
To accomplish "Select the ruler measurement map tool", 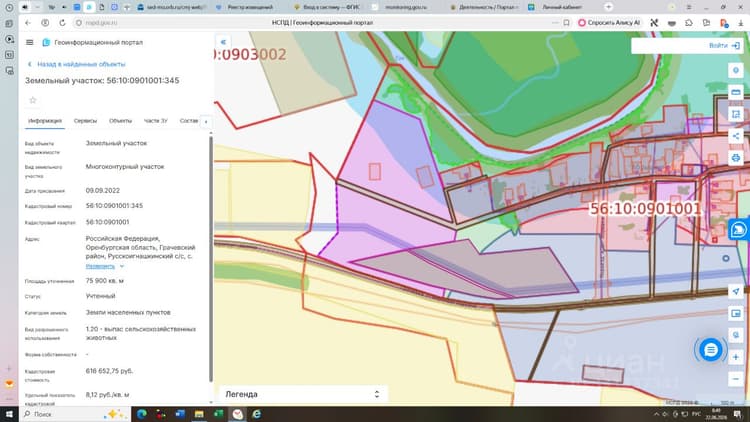I will click(x=736, y=92).
